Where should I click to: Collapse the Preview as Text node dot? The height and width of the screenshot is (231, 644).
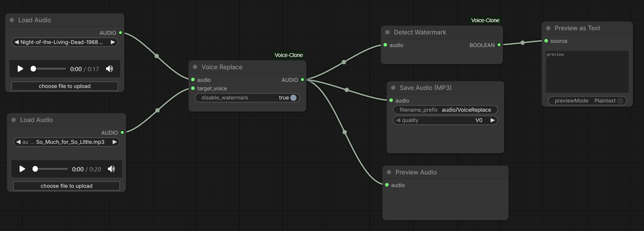[x=548, y=28]
